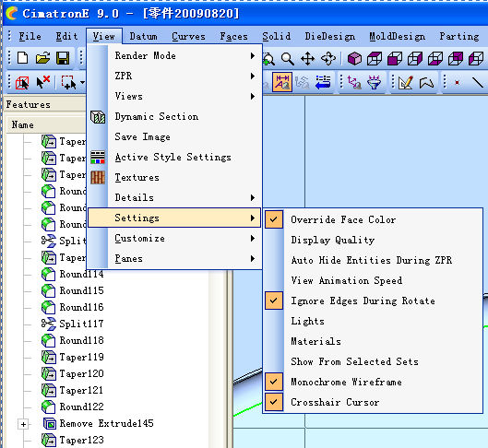Open the Curves menu
Screen dimensions: 488x448
pos(188,36)
